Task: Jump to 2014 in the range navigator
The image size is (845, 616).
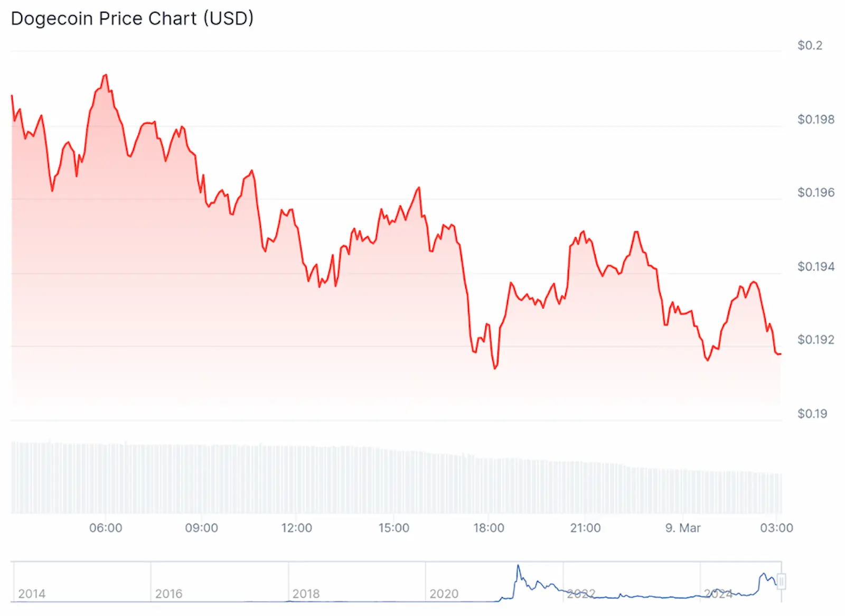Action: 32,594
